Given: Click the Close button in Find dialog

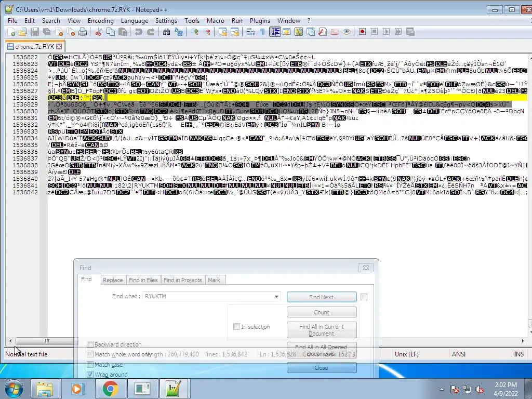Looking at the screenshot, I should pyautogui.click(x=321, y=368).
